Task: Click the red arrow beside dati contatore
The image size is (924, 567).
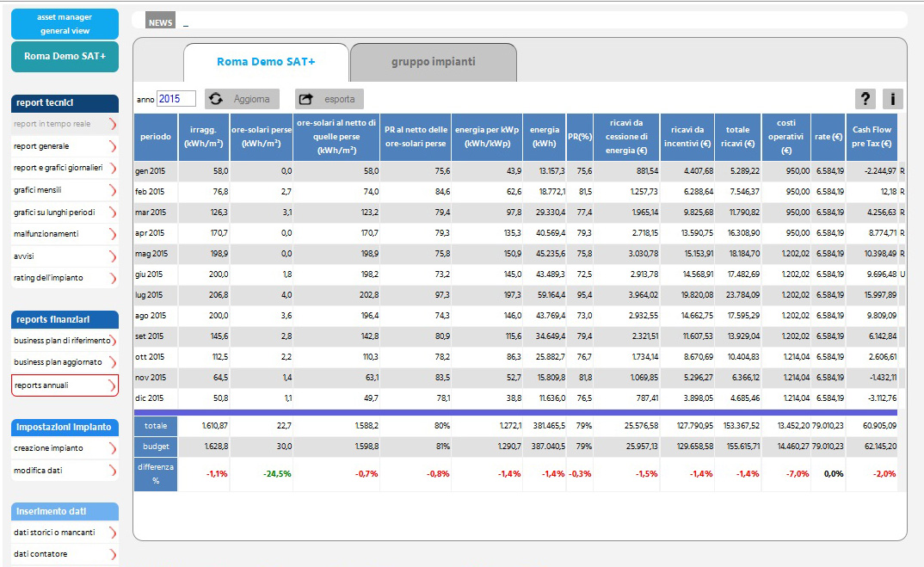Action: [113, 554]
